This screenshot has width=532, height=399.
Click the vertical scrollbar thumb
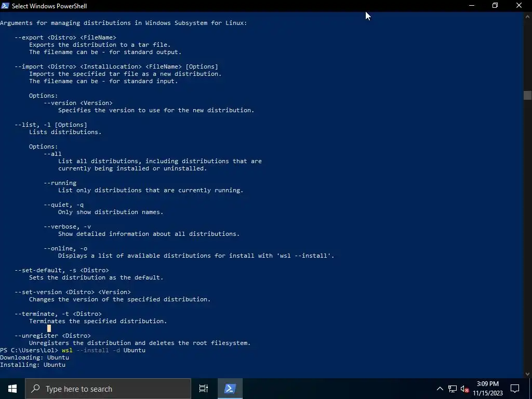coord(527,96)
